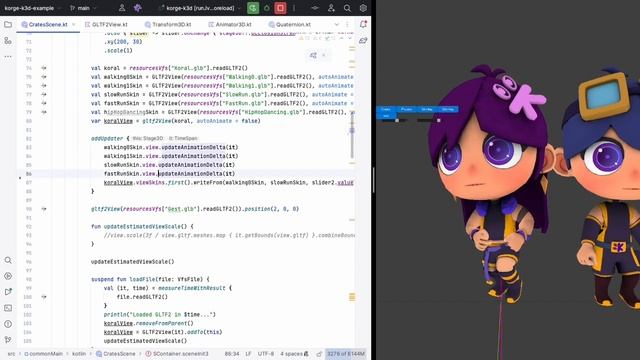The width and height of the screenshot is (640, 360).
Task: Show more tool windows via three-dots icon
Action: click(8, 56)
